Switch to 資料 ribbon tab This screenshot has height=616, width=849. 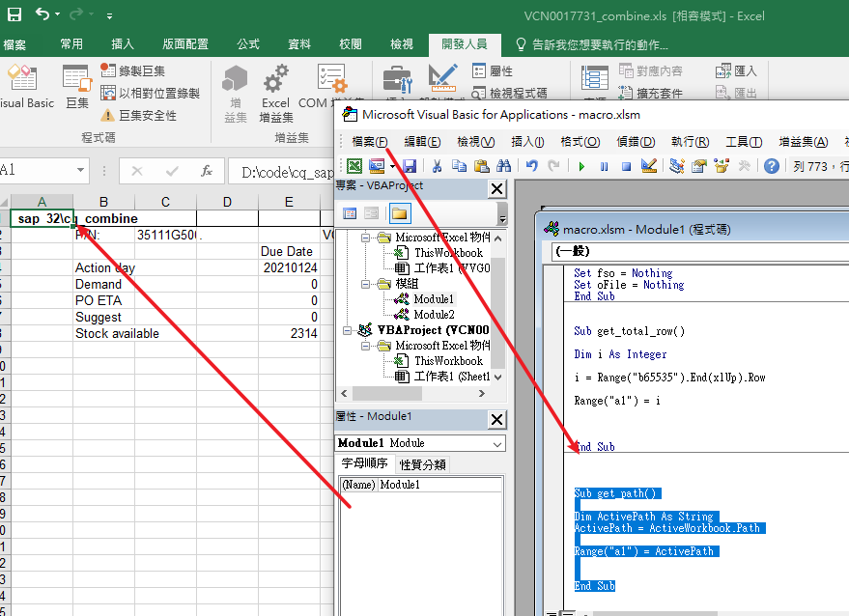tap(298, 43)
